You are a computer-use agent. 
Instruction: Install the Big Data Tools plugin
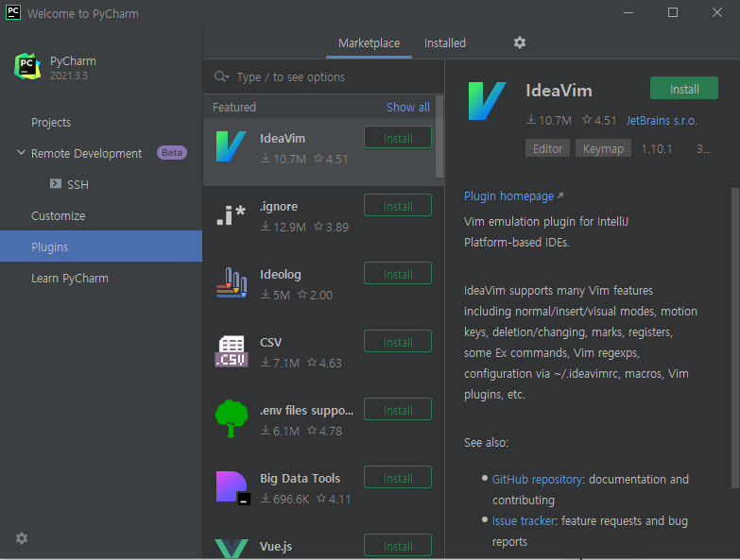tap(398, 477)
